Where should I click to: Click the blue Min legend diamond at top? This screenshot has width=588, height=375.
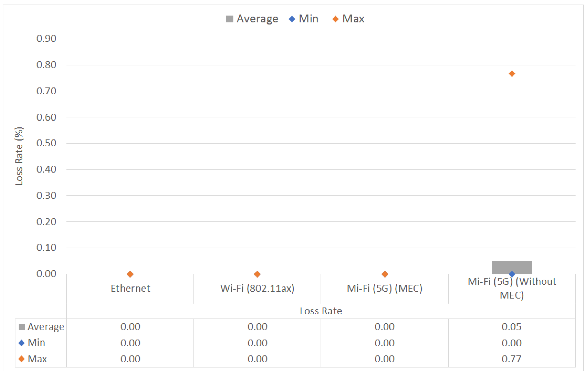(292, 19)
